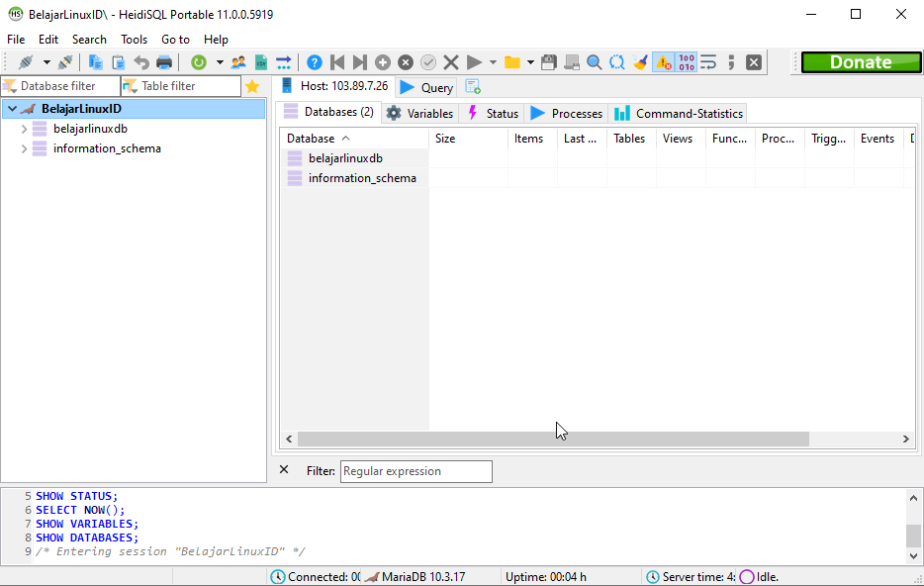Switch to the Processes tab
This screenshot has width=924, height=586.
pos(566,113)
